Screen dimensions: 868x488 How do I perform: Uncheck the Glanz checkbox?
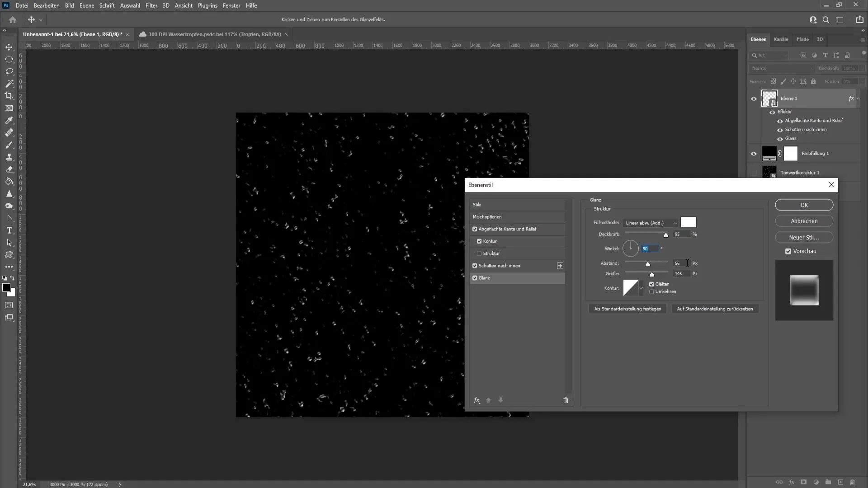click(x=475, y=278)
